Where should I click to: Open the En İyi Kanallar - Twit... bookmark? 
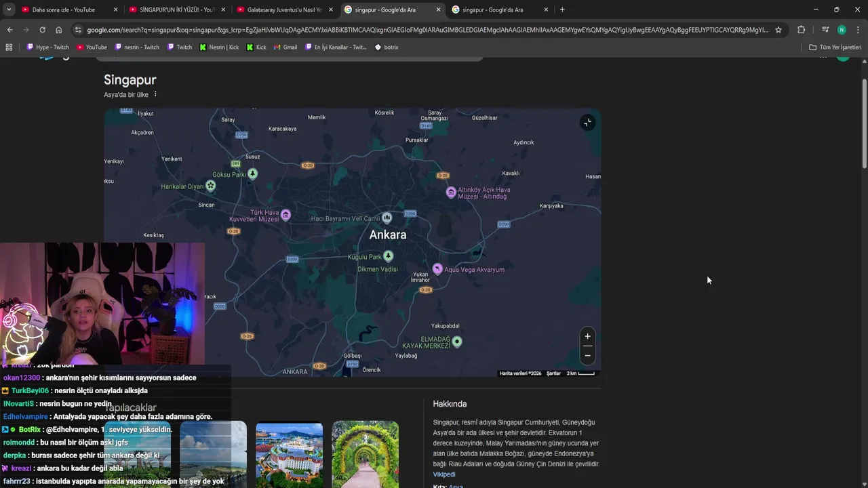(336, 47)
